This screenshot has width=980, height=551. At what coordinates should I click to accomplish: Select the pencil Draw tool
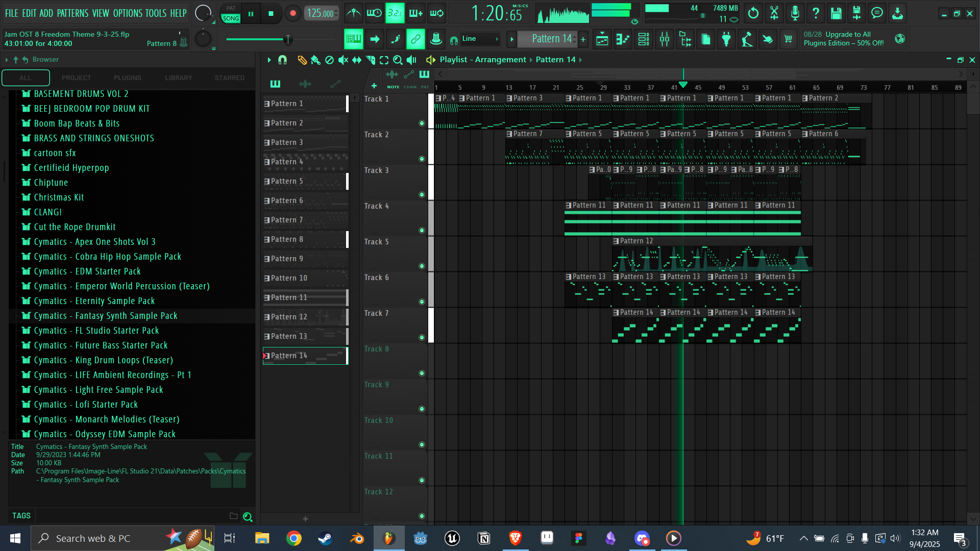pyautogui.click(x=302, y=60)
